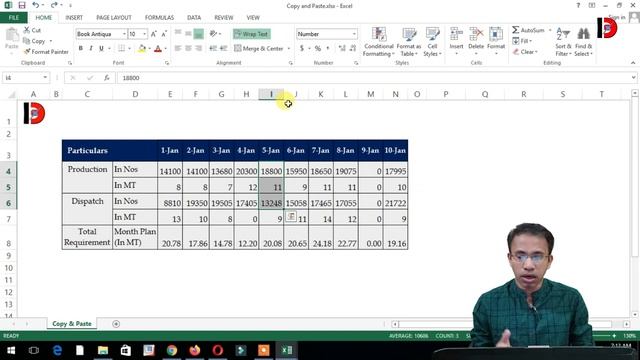
Task: Click Decrease Decimal icon
Action: coord(353,49)
